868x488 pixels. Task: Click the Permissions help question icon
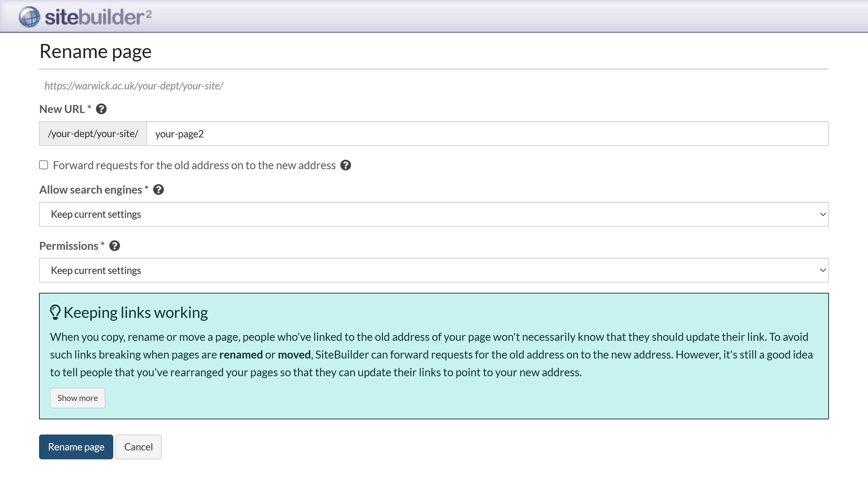point(114,246)
